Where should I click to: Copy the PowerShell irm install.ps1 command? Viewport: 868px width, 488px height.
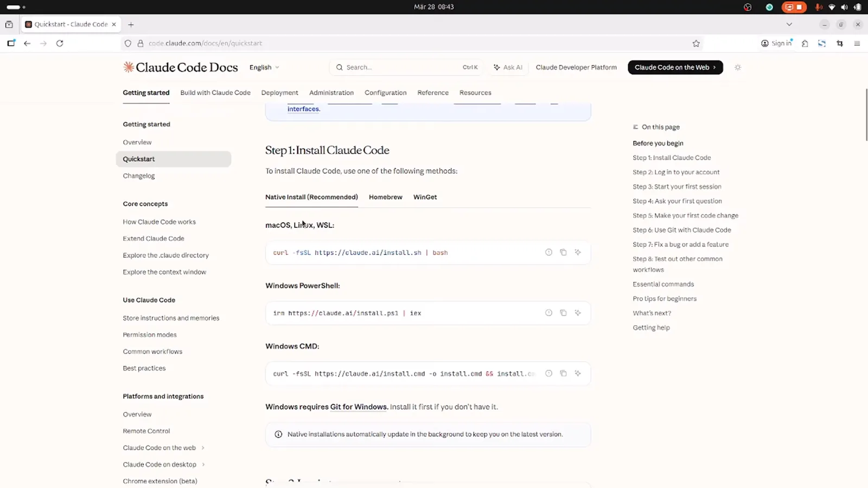[563, 313]
